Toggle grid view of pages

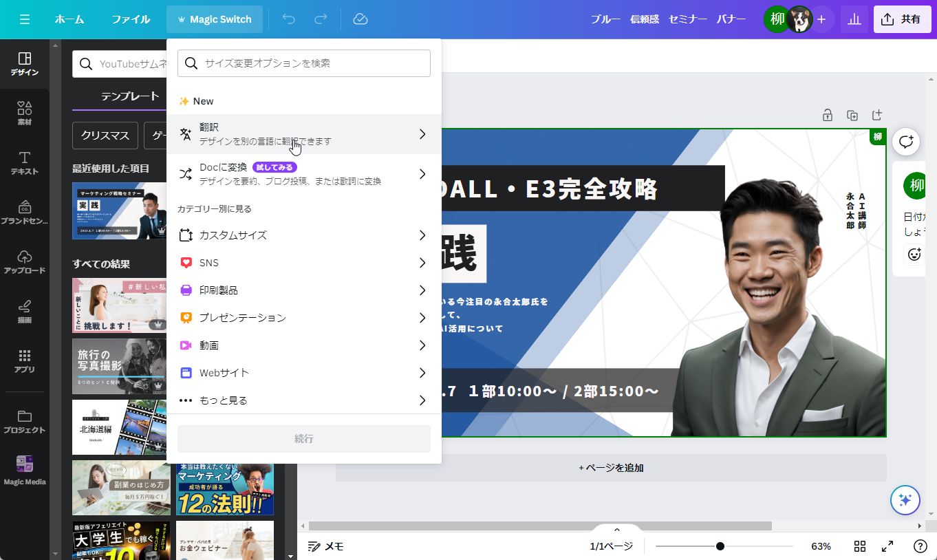pyautogui.click(x=860, y=546)
